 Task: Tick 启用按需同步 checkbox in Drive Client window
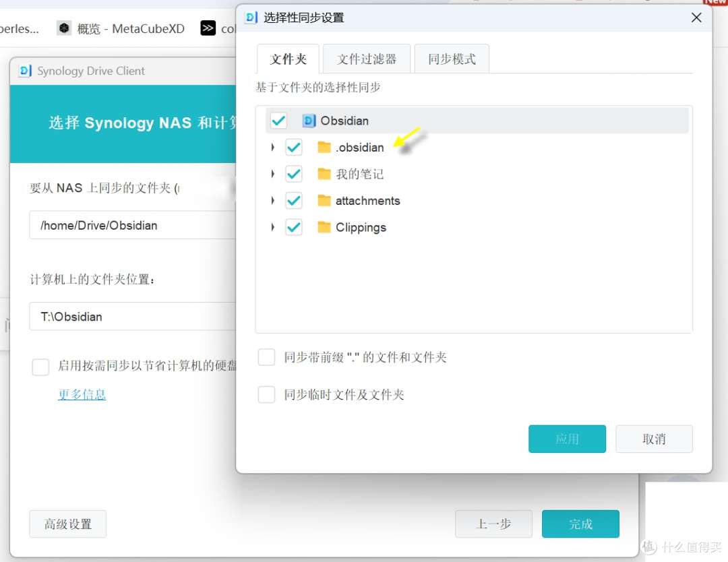(40, 367)
